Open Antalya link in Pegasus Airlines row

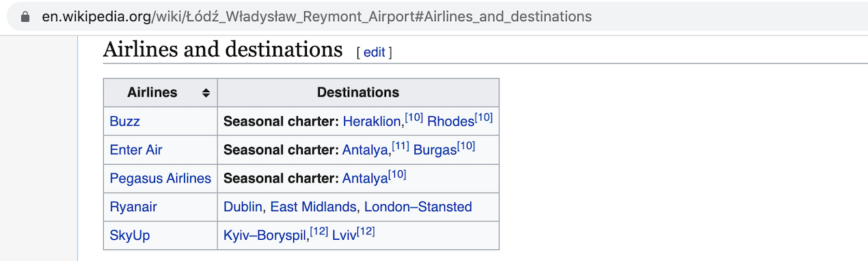pyautogui.click(x=365, y=178)
